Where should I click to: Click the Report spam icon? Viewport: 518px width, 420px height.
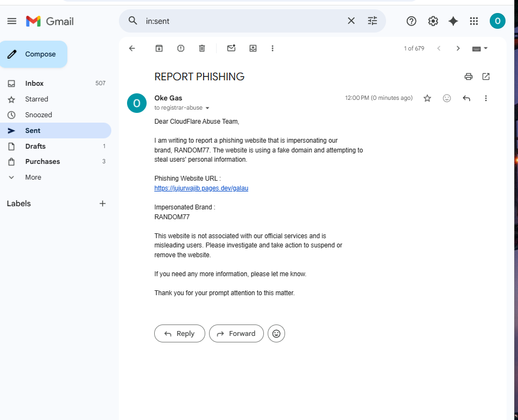point(180,48)
